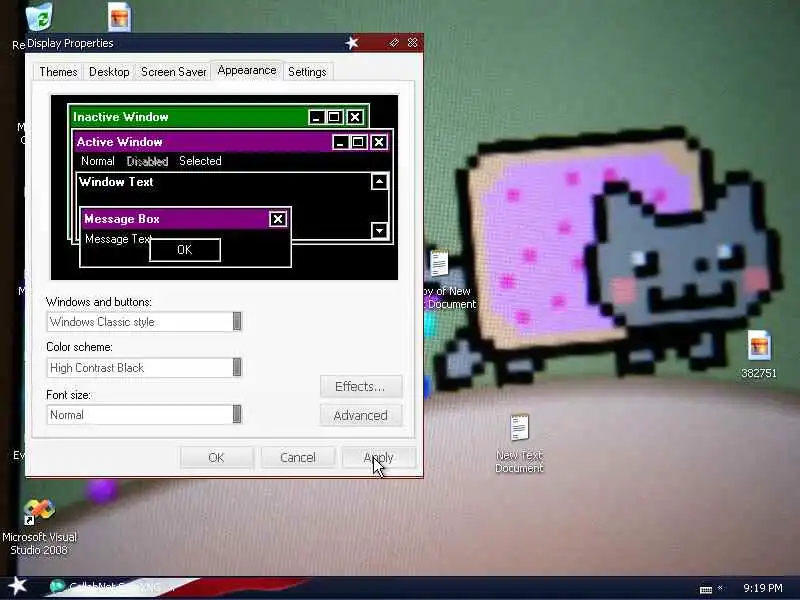Click the Effects... button
The height and width of the screenshot is (600, 800).
pos(361,387)
